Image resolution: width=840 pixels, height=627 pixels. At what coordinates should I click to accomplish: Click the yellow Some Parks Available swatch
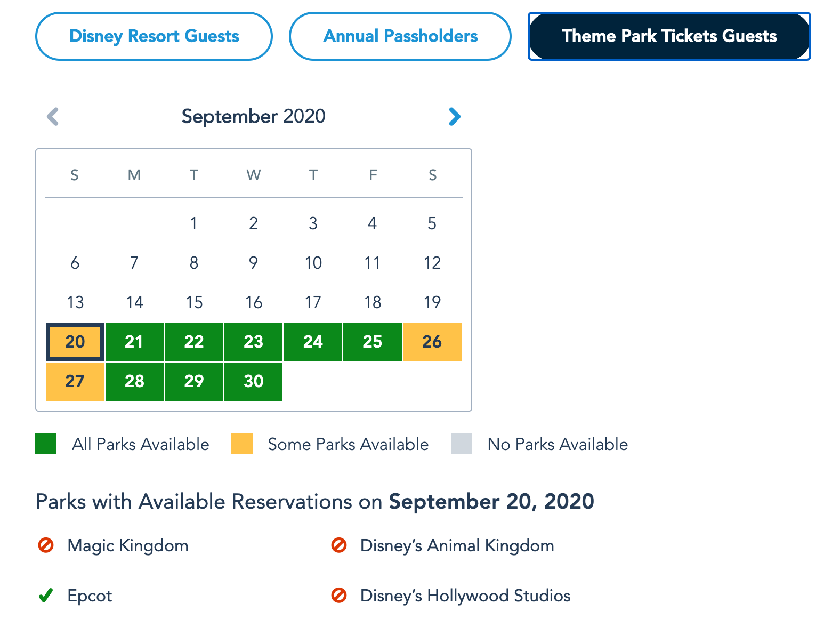(242, 444)
